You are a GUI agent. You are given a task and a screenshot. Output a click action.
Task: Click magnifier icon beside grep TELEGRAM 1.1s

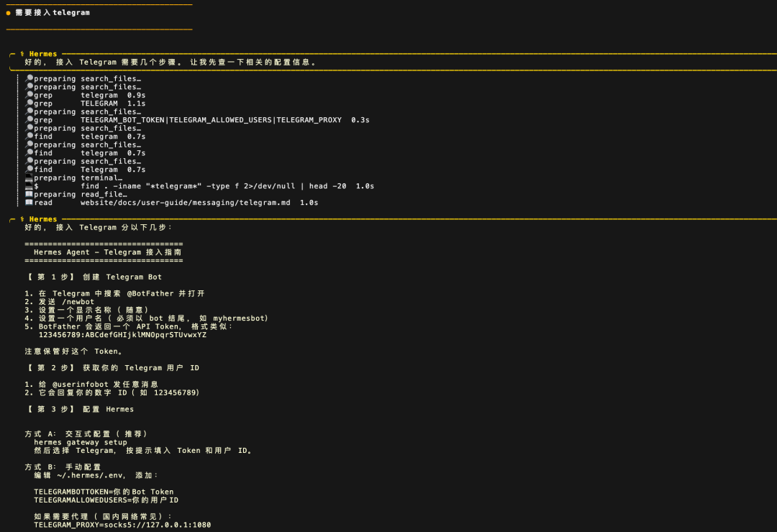[x=29, y=104]
